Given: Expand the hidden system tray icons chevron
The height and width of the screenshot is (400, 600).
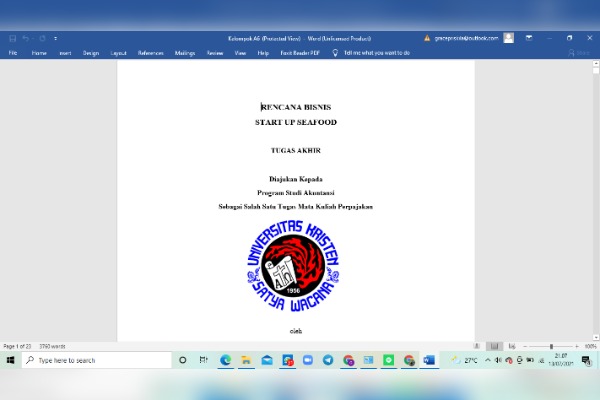Looking at the screenshot, I should [488, 360].
